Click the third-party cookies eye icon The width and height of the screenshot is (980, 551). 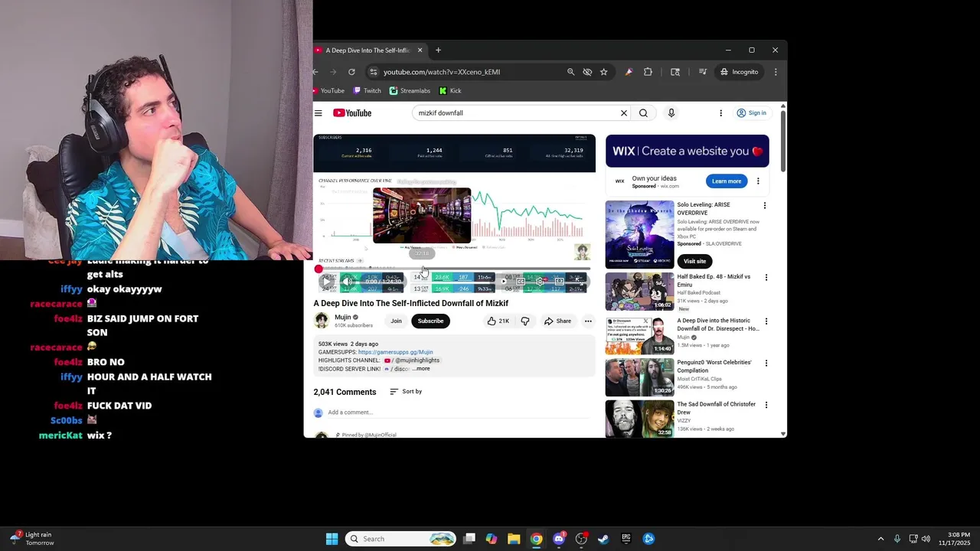[x=587, y=72]
